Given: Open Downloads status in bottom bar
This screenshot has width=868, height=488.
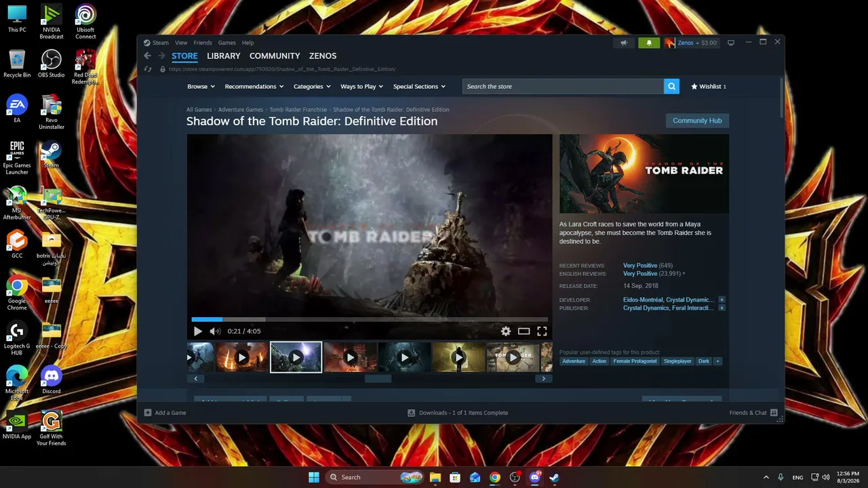Looking at the screenshot, I should click(458, 413).
